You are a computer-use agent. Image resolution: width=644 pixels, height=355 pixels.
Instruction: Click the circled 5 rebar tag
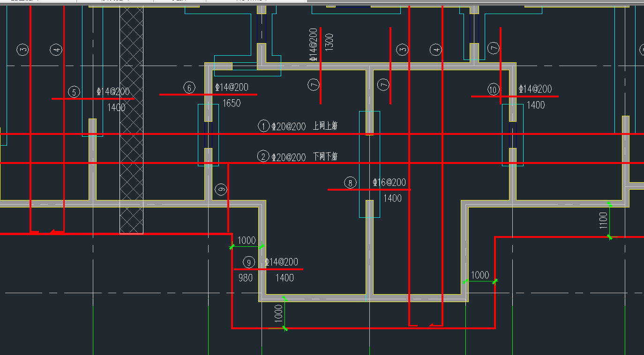[74, 92]
